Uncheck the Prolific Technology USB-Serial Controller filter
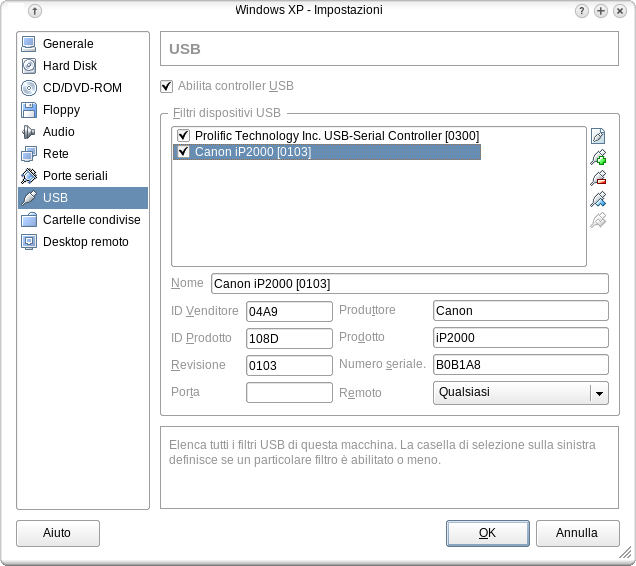Image resolution: width=636 pixels, height=566 pixels. point(183,136)
